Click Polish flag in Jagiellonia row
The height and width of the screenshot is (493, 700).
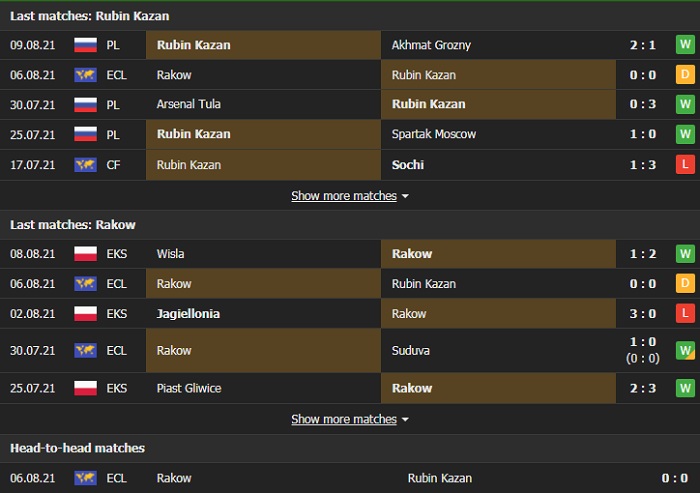click(85, 313)
